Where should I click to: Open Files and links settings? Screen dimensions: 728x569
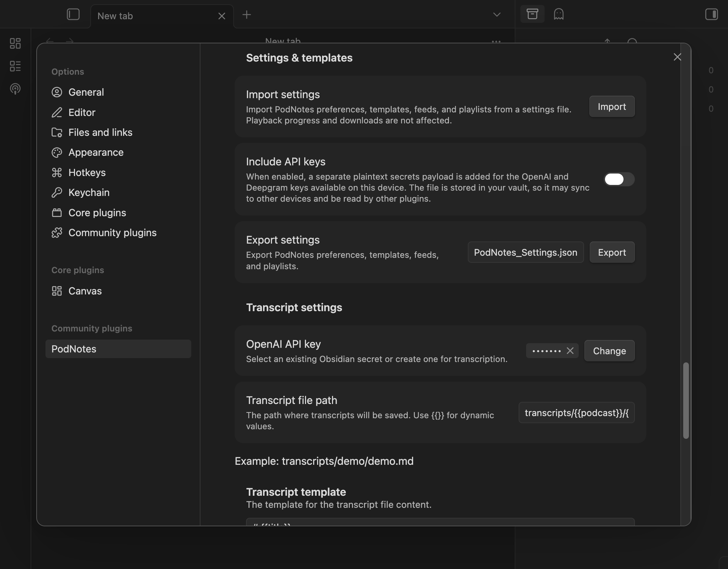point(118,132)
